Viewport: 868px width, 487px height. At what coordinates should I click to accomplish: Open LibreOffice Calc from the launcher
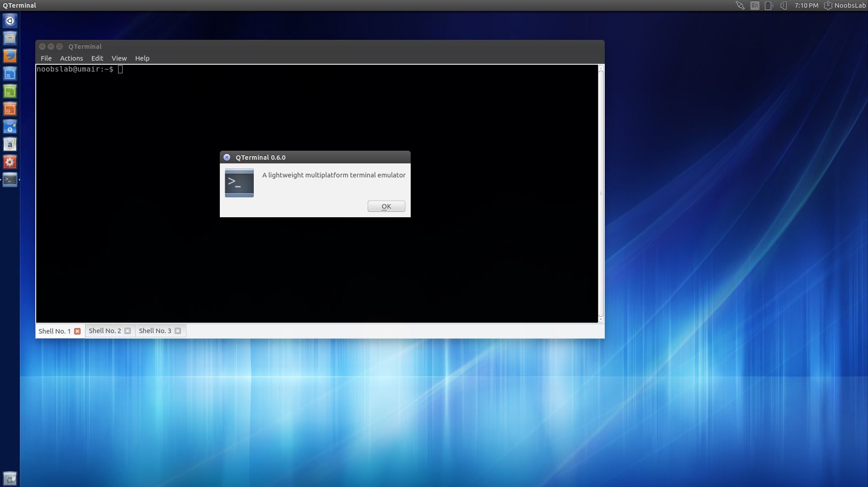click(10, 91)
